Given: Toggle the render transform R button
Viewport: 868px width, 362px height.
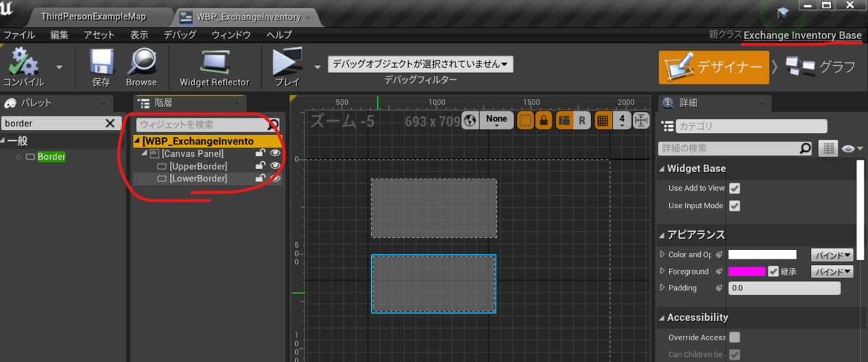Looking at the screenshot, I should [x=582, y=121].
